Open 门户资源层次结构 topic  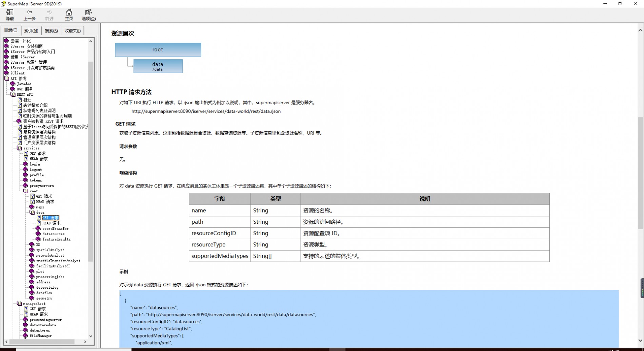click(39, 143)
